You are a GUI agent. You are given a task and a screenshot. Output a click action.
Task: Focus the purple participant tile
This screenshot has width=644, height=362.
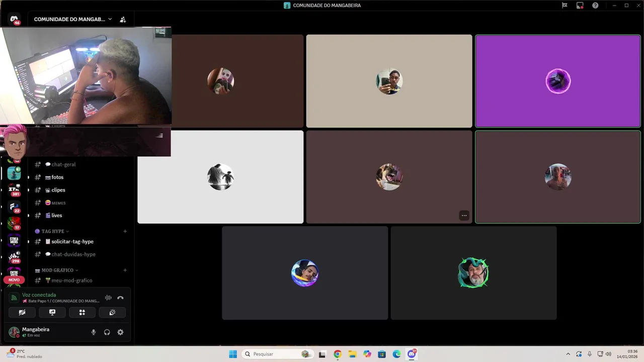click(x=558, y=81)
